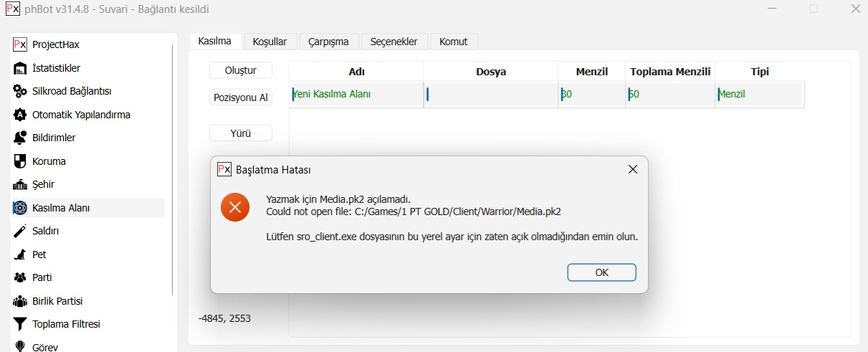Click the Dosya column header
868x352 pixels.
pyautogui.click(x=491, y=72)
